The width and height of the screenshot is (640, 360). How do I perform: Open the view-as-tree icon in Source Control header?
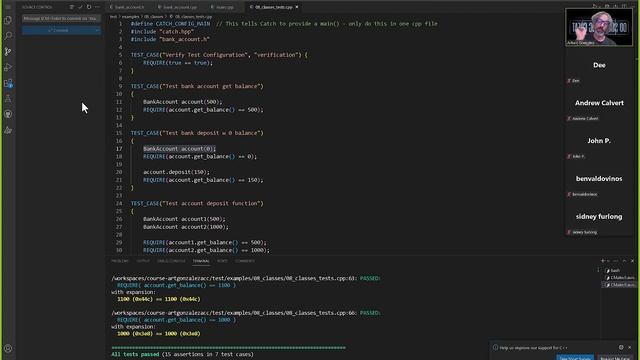pyautogui.click(x=71, y=7)
